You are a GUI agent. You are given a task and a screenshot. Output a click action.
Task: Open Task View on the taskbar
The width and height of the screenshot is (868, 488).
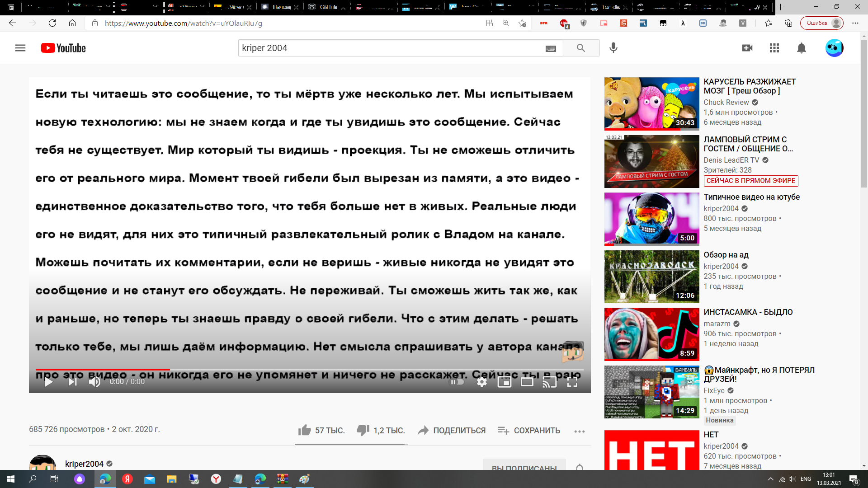point(54,479)
